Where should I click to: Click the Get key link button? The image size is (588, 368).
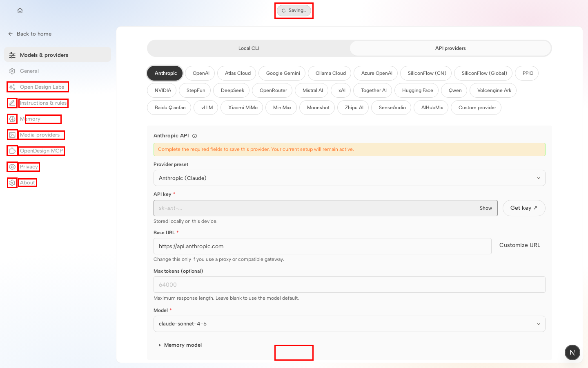[x=524, y=208]
